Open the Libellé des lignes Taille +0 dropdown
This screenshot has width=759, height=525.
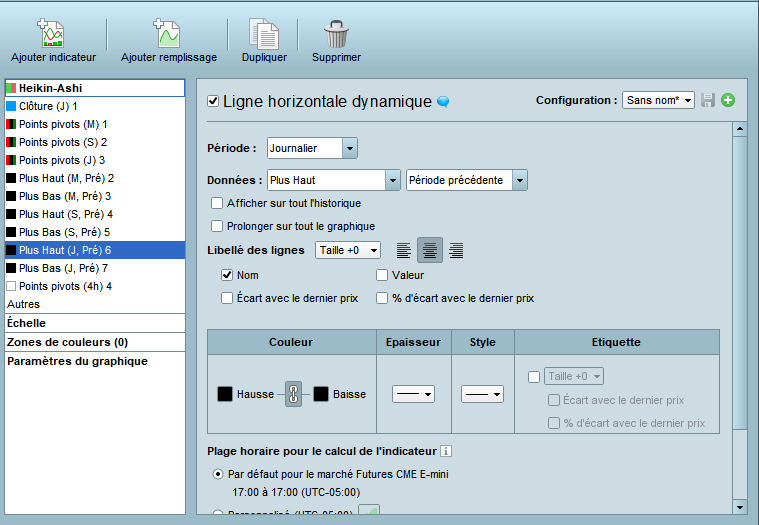348,250
